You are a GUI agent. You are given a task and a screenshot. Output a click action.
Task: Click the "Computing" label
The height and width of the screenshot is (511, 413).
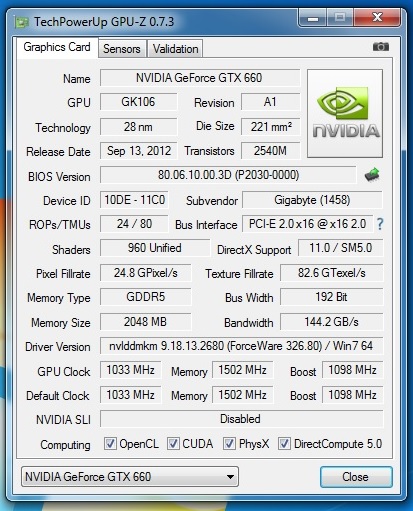[x=65, y=445]
